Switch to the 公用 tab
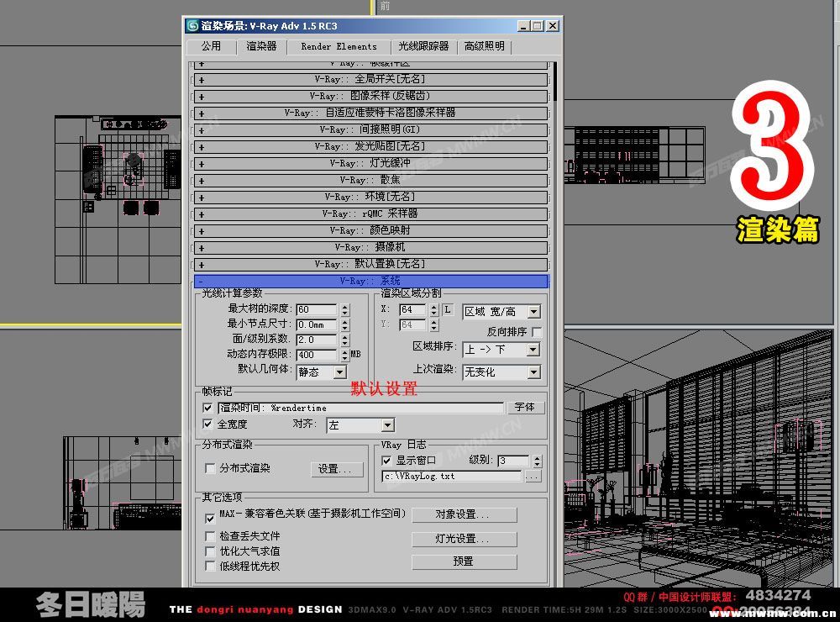 [x=211, y=47]
